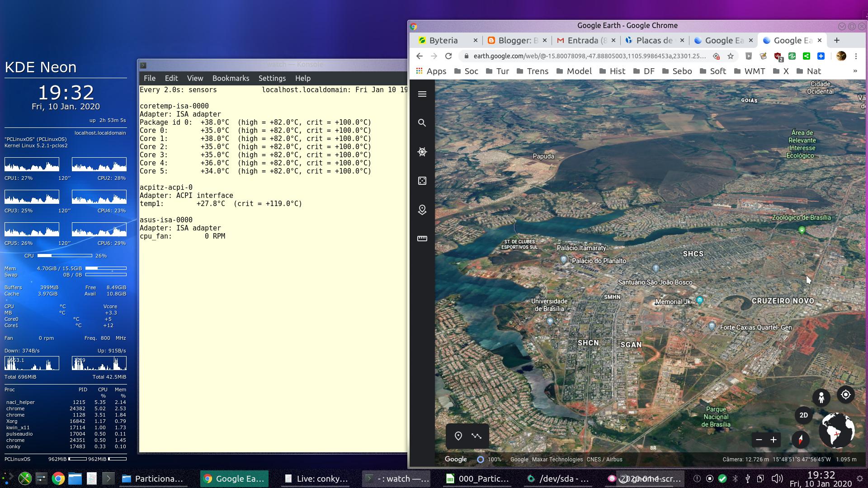
Task: Click the dice 'I'm Feeling Lucky' icon
Action: click(x=422, y=181)
